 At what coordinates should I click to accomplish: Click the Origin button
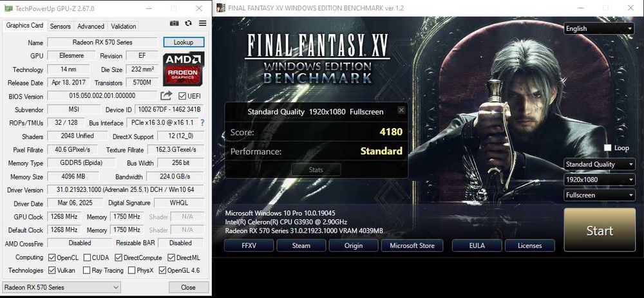[353, 245]
